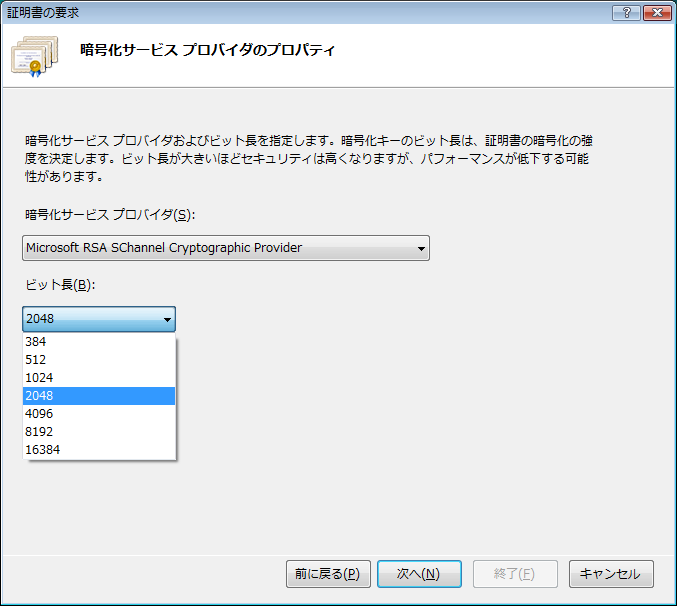Image resolution: width=677 pixels, height=606 pixels.
Task: Click the 暗号化サービス プロバイダ(S) label
Action: pyautogui.click(x=110, y=215)
